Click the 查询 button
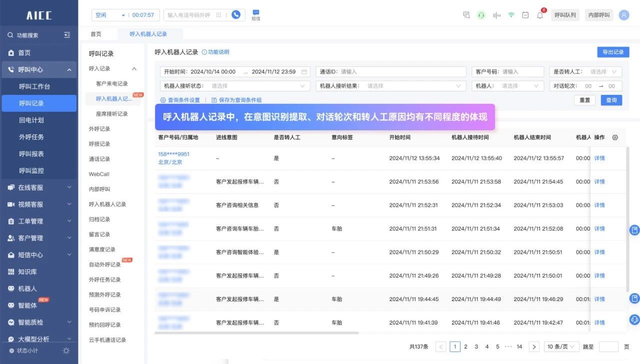640x364 pixels. coord(611,100)
